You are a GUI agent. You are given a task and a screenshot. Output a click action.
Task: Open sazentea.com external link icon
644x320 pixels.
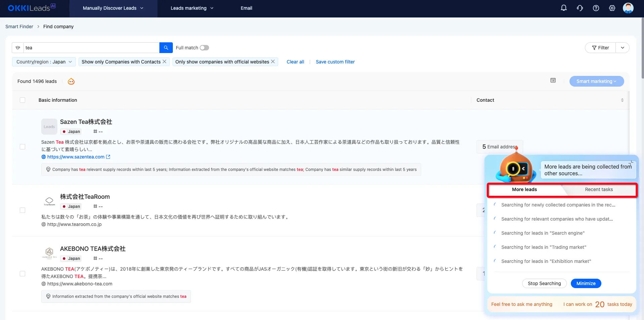coord(108,157)
